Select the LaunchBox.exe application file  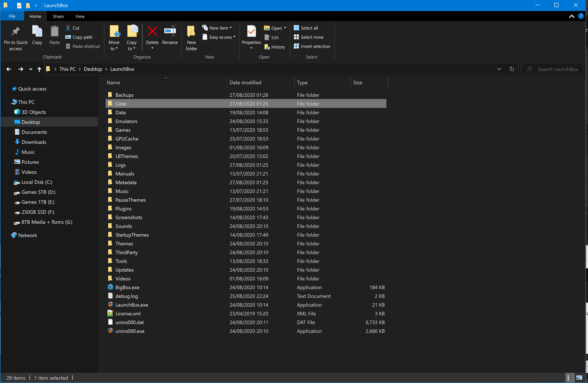pyautogui.click(x=246, y=305)
